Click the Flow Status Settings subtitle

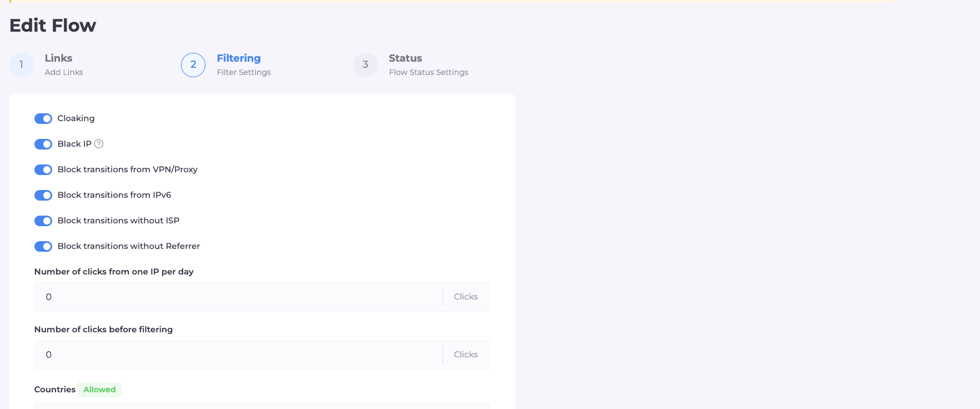pos(428,72)
